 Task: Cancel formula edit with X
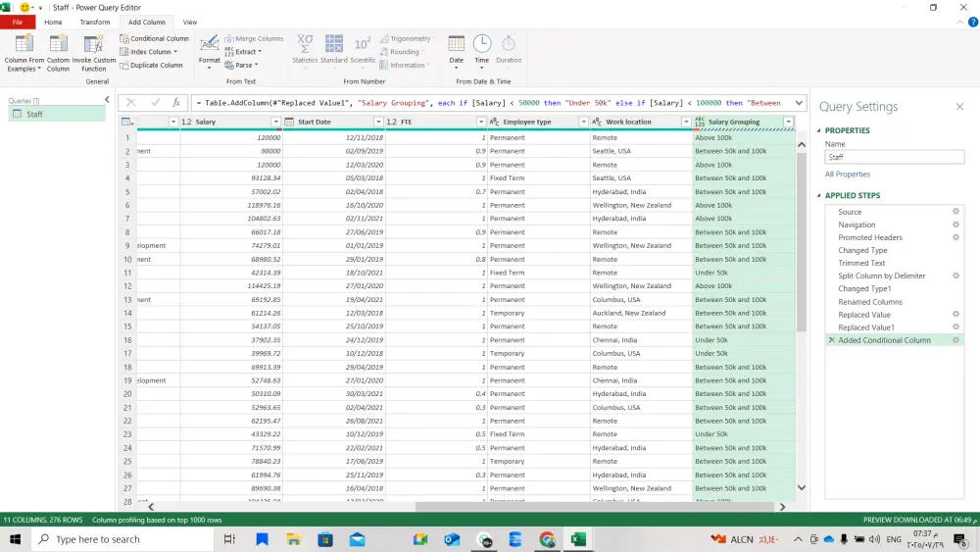(130, 103)
